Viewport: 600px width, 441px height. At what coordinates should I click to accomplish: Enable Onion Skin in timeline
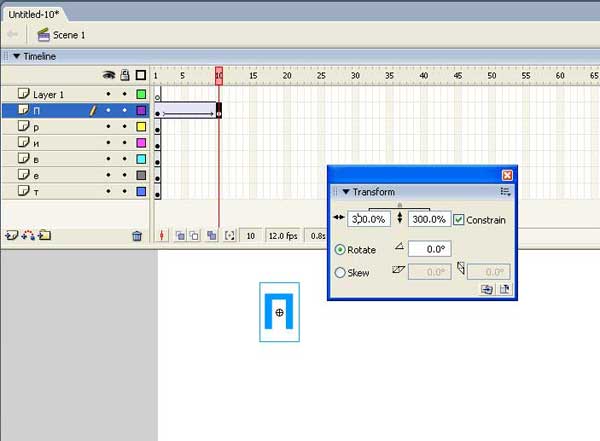click(x=180, y=236)
